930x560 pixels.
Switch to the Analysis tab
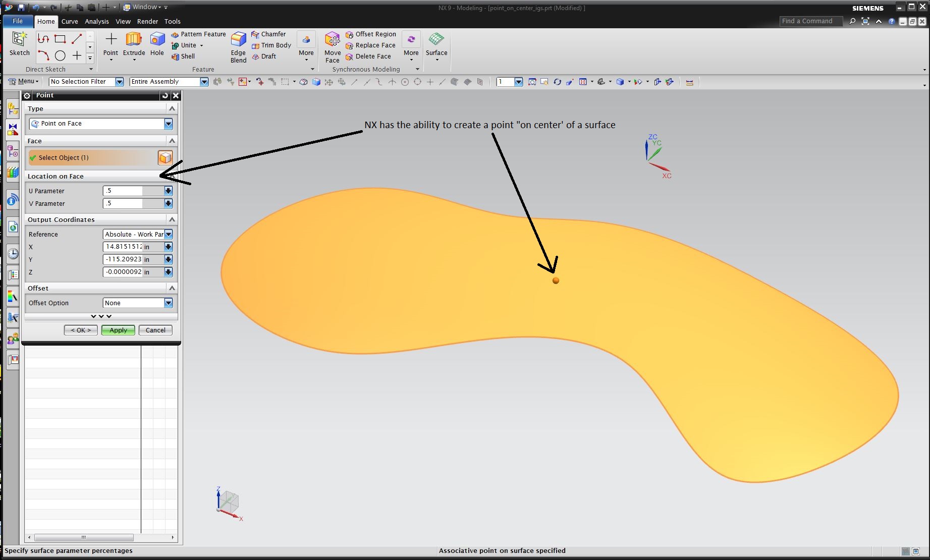click(x=96, y=22)
